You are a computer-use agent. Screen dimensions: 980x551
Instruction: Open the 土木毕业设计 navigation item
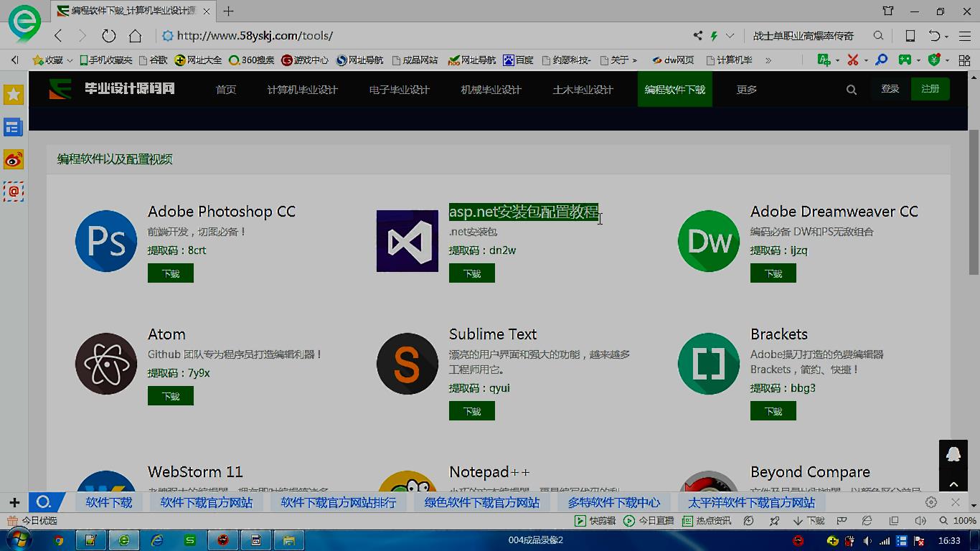(x=583, y=90)
